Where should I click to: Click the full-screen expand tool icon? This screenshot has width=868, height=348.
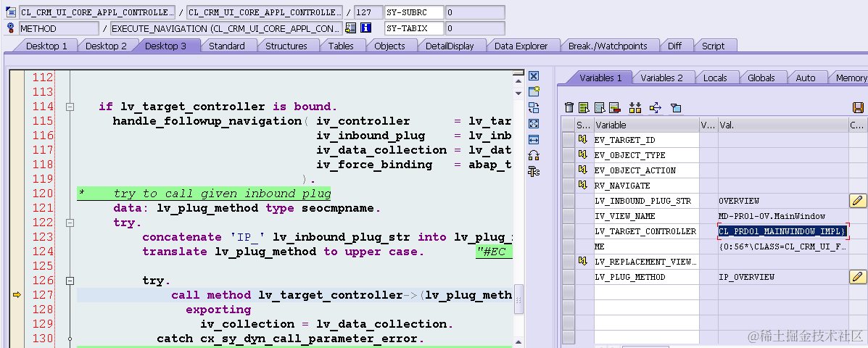pyautogui.click(x=534, y=123)
